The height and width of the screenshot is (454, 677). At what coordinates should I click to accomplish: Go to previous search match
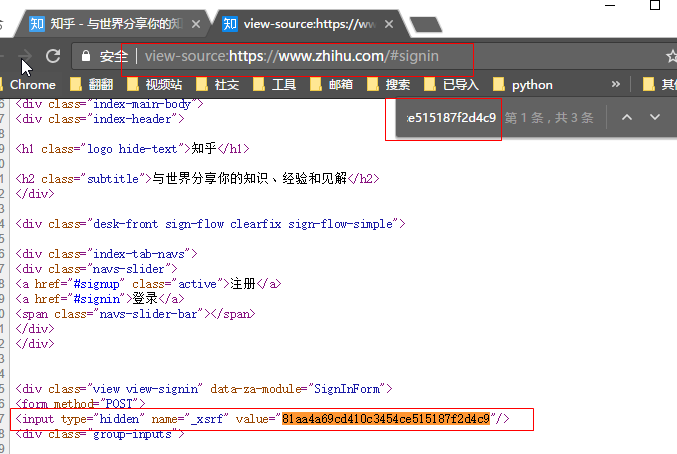(627, 117)
